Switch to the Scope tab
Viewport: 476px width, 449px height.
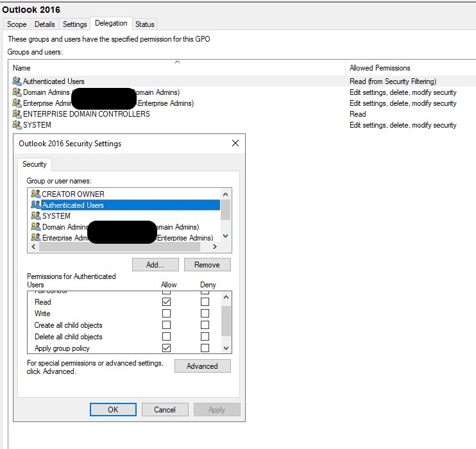[x=17, y=24]
